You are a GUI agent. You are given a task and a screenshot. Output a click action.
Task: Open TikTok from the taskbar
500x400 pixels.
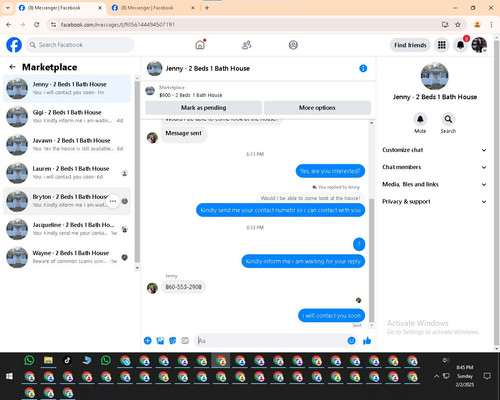click(x=67, y=360)
